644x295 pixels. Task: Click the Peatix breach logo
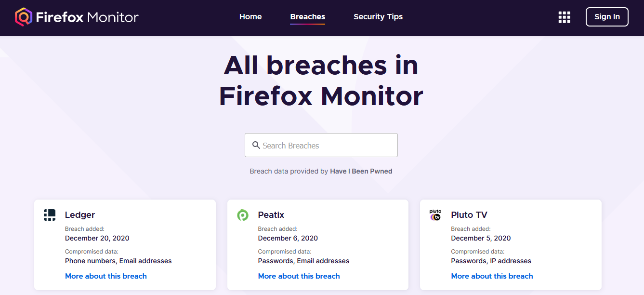pyautogui.click(x=243, y=215)
